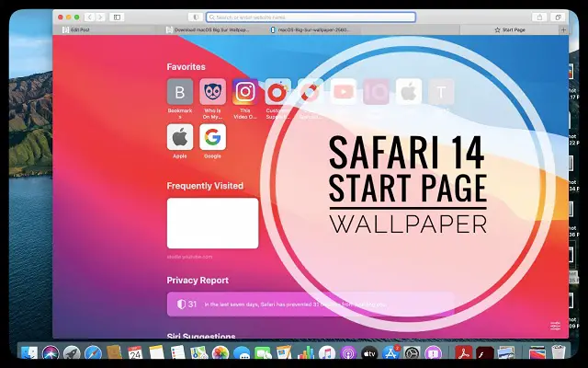
Task: Open the YouTube favorite icon
Action: 343,92
